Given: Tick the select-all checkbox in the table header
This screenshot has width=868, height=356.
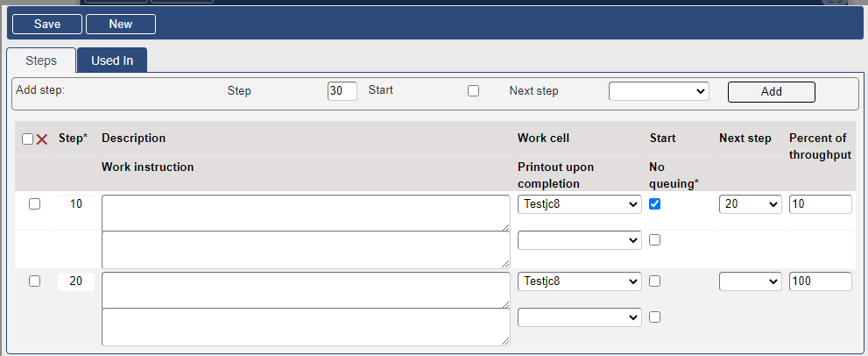Looking at the screenshot, I should click(27, 139).
